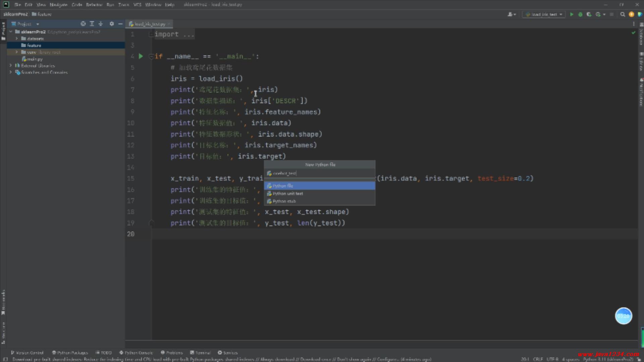Image resolution: width=644 pixels, height=362 pixels.
Task: Open load_iris_test run configuration dropdown
Action: (544, 14)
